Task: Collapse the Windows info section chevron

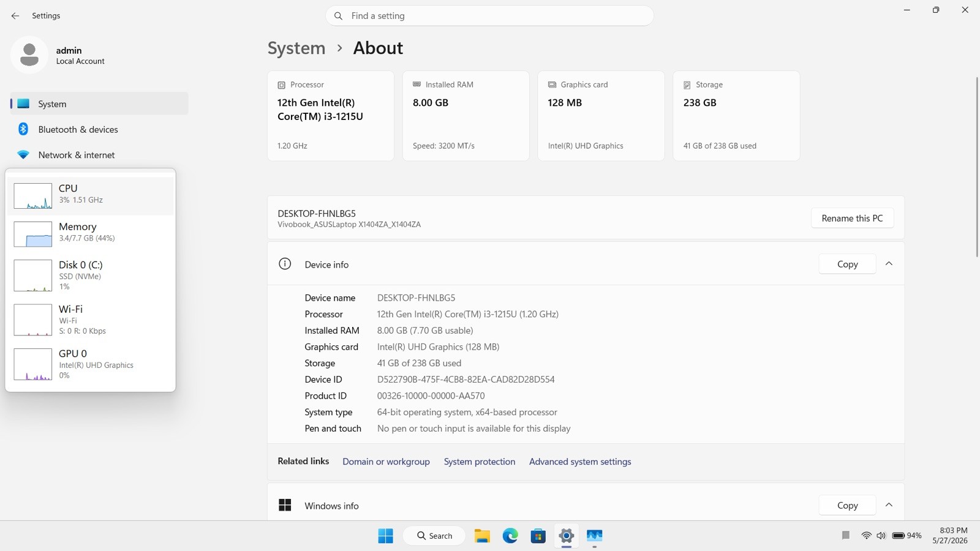Action: tap(889, 505)
